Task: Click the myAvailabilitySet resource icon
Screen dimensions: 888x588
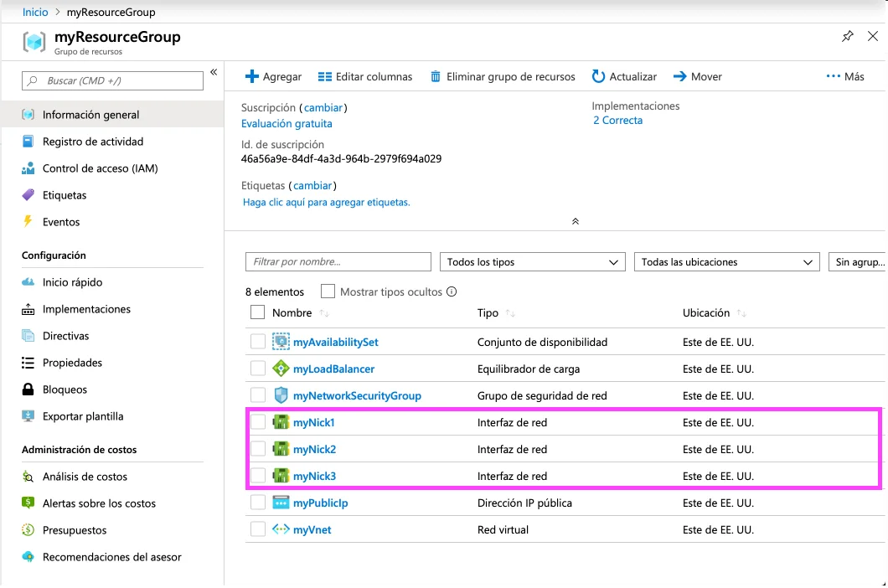Action: [x=281, y=342]
